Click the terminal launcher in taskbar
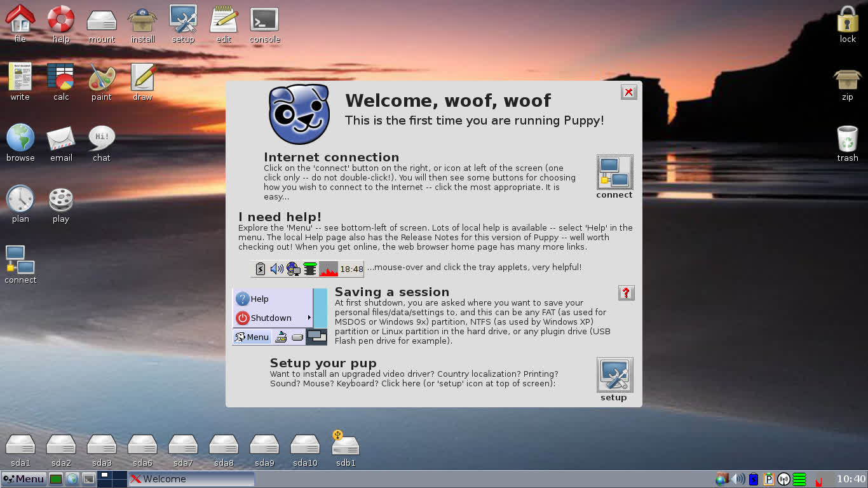868x488 pixels. [89, 479]
